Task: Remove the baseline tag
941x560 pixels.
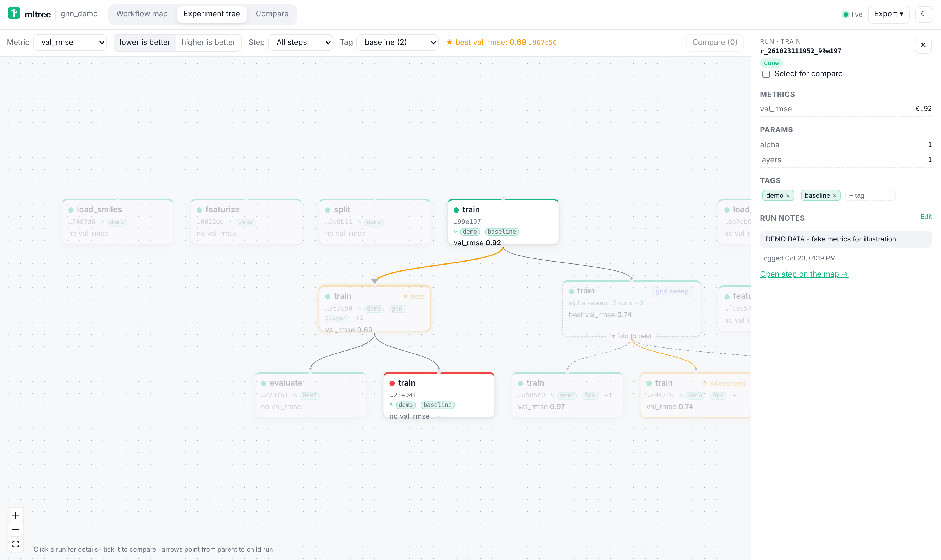Action: pyautogui.click(x=835, y=195)
